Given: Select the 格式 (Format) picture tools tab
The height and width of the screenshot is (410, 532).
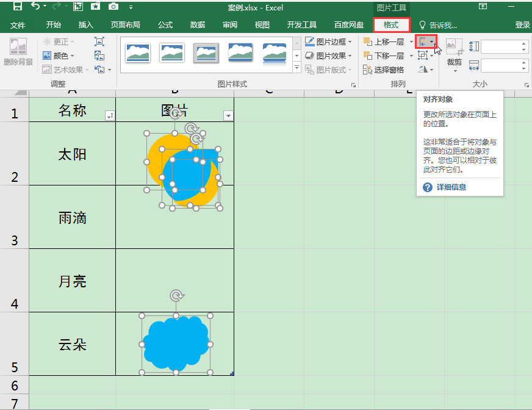Looking at the screenshot, I should tap(391, 25).
